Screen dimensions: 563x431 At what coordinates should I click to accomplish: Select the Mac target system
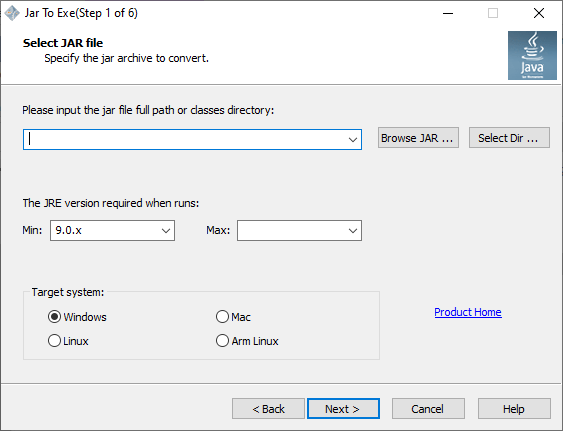click(x=233, y=317)
